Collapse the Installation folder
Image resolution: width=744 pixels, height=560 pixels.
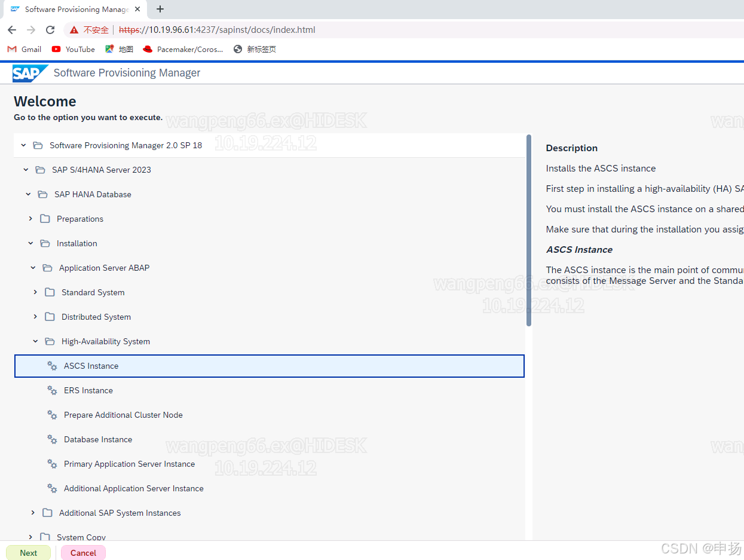(30, 243)
